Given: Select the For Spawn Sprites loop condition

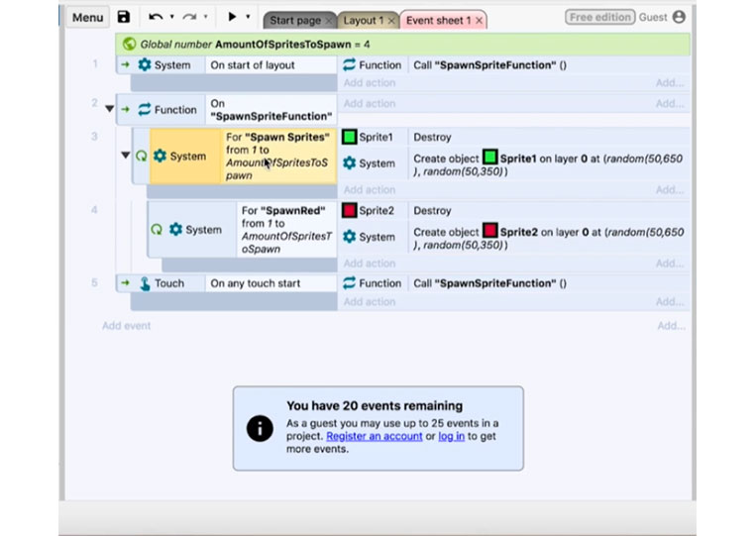Looking at the screenshot, I should 278,157.
